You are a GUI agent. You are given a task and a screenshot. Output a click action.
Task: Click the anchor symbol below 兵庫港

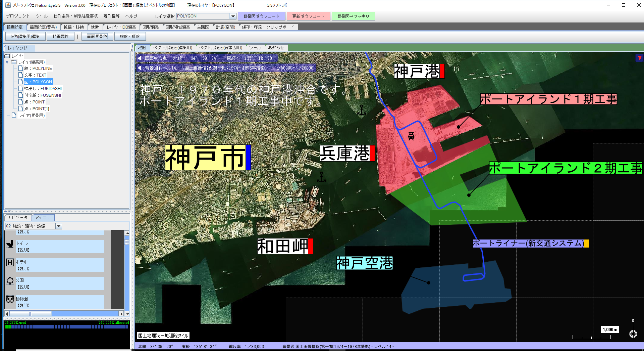click(x=321, y=177)
